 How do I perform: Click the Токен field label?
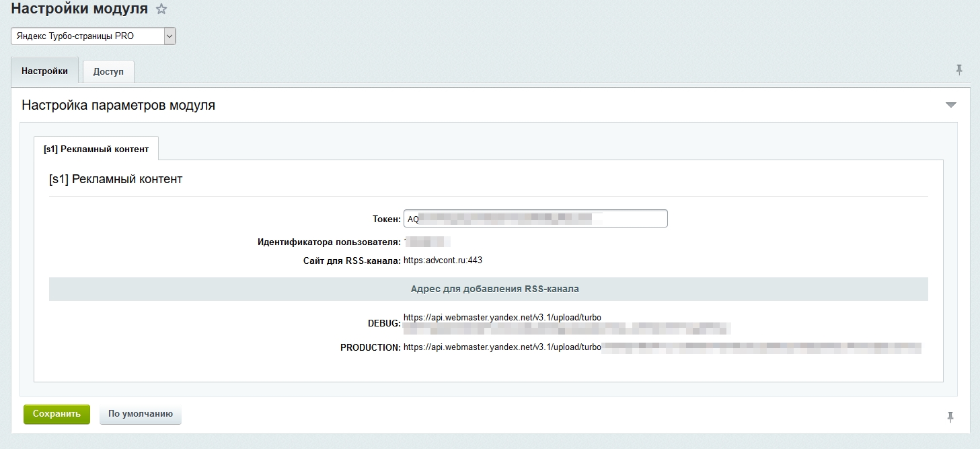[x=386, y=219]
